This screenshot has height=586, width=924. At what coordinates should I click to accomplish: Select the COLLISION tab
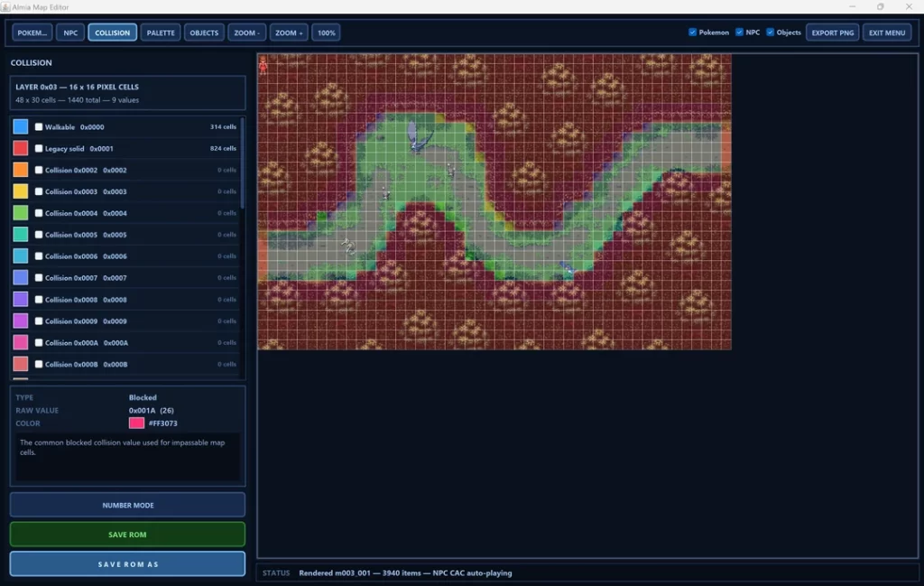(x=113, y=33)
